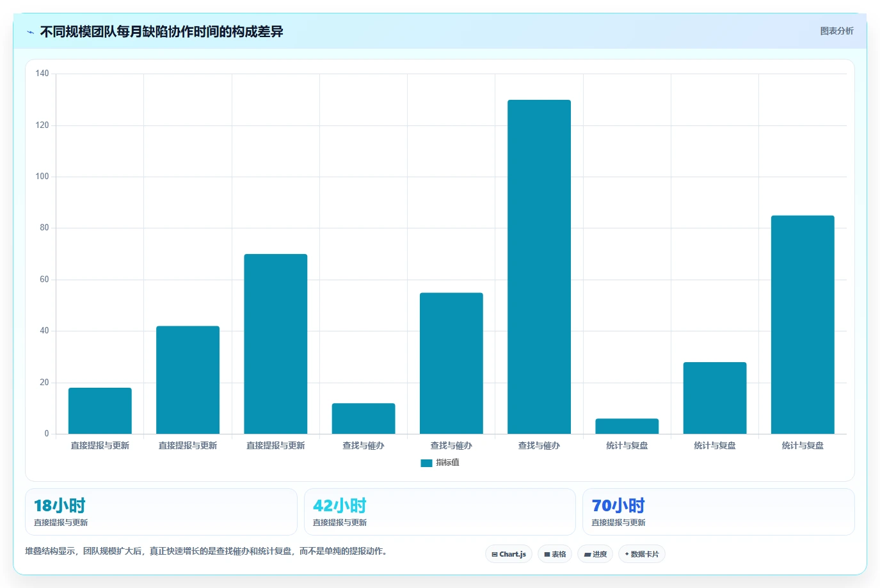
Task: Click the 进度 chip icon
Action: pos(588,555)
